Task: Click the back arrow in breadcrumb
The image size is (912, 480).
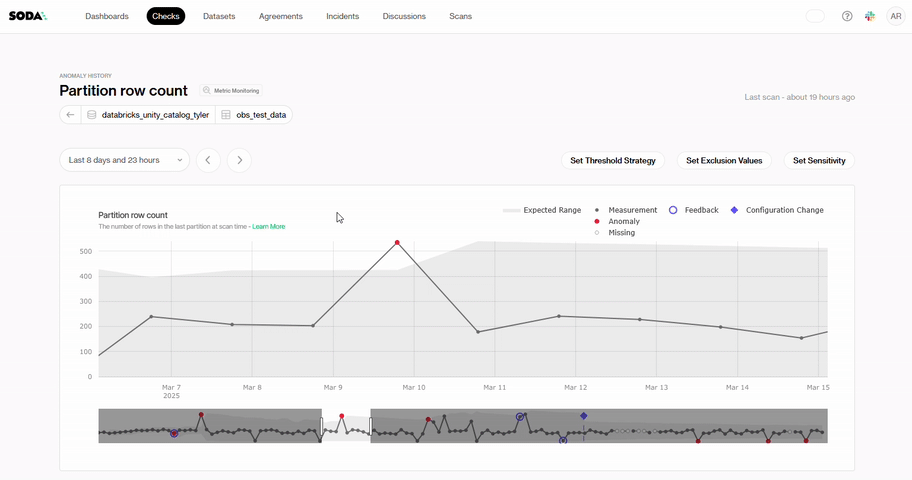Action: point(71,115)
